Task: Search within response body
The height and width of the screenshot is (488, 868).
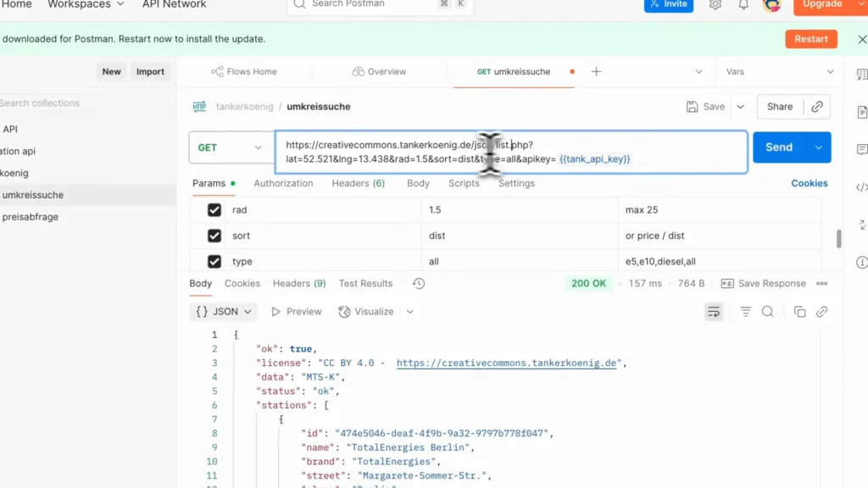Action: point(768,312)
